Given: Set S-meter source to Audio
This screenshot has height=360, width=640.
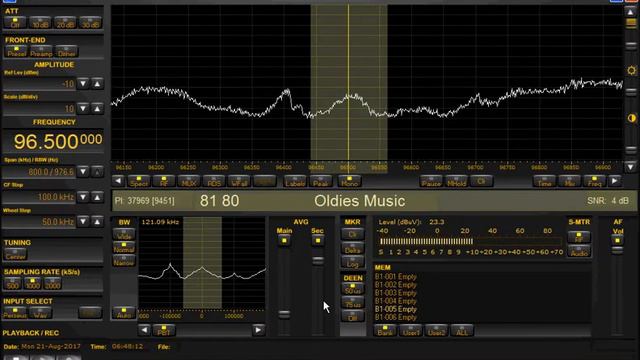Looking at the screenshot, I should click(x=579, y=251).
